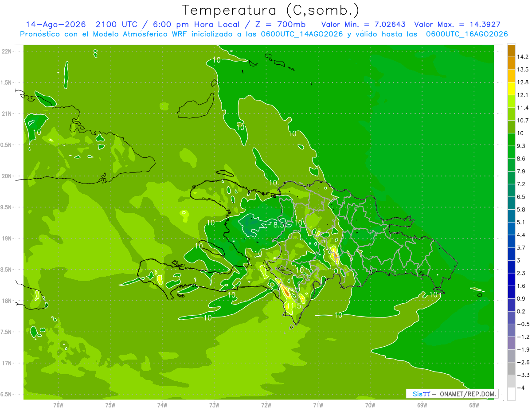This screenshot has width=532, height=411.
Task: Click the "2100 UTC" time in header
Action: point(117,24)
